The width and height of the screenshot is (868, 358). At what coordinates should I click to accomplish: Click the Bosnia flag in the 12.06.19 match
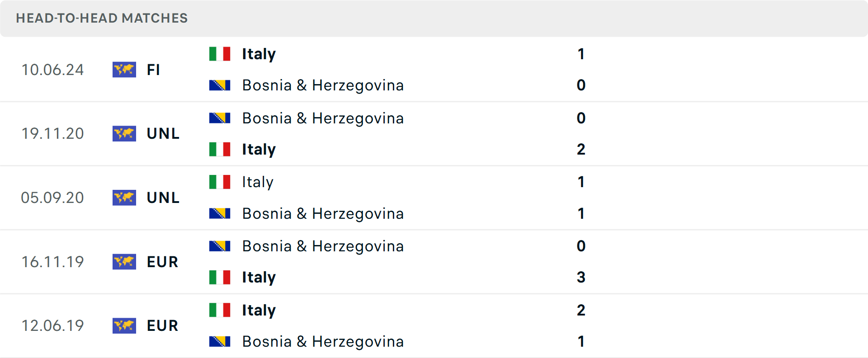[220, 341]
